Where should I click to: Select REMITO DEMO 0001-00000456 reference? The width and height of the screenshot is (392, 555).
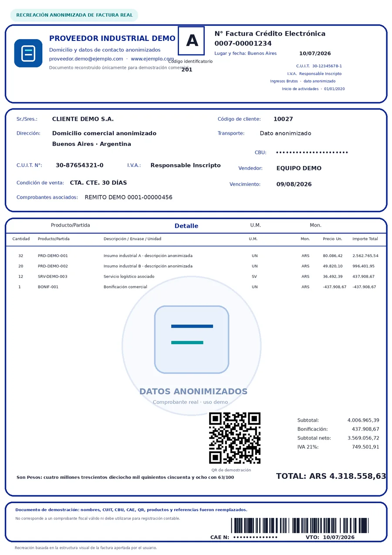(x=128, y=197)
